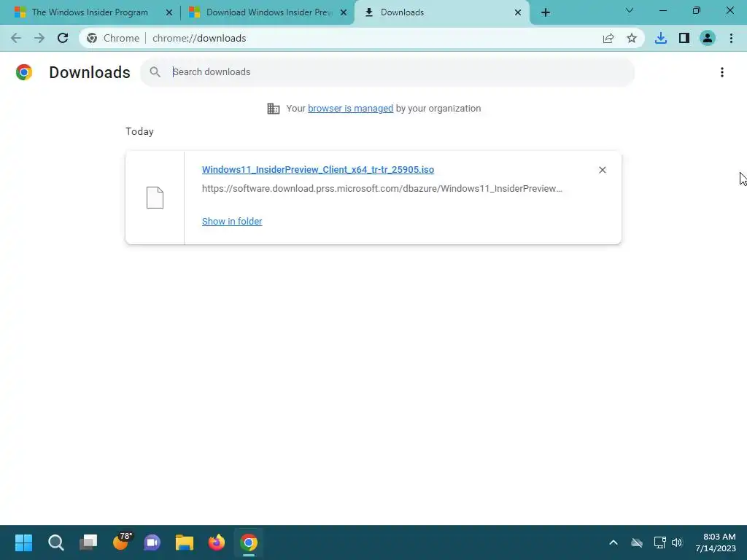Click the 'Today' date heading
The height and width of the screenshot is (560, 747).
click(139, 131)
